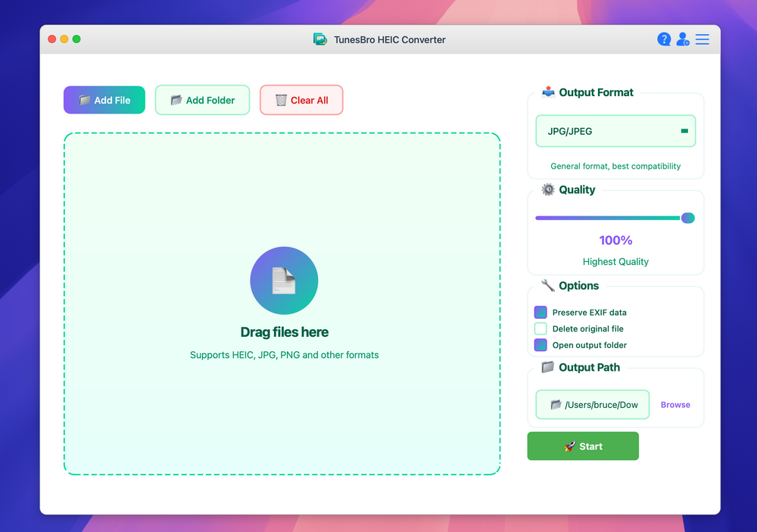The height and width of the screenshot is (532, 757).
Task: Click the Options wrench icon
Action: pos(547,285)
